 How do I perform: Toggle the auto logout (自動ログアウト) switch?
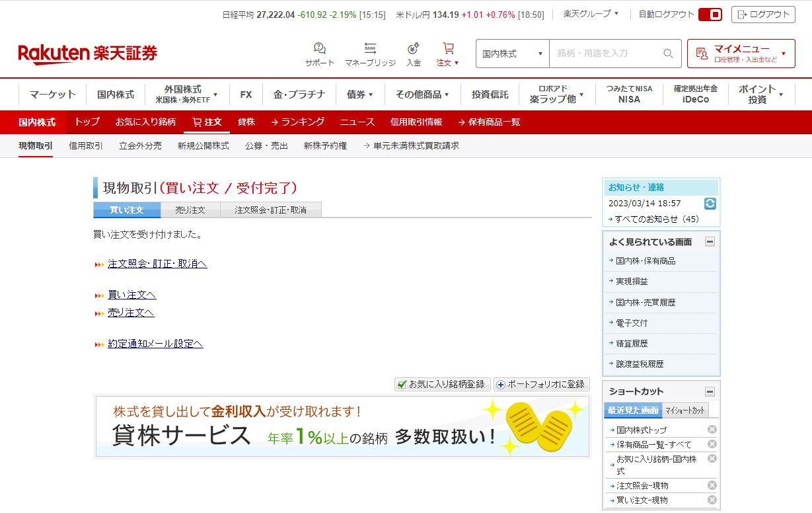click(x=710, y=15)
